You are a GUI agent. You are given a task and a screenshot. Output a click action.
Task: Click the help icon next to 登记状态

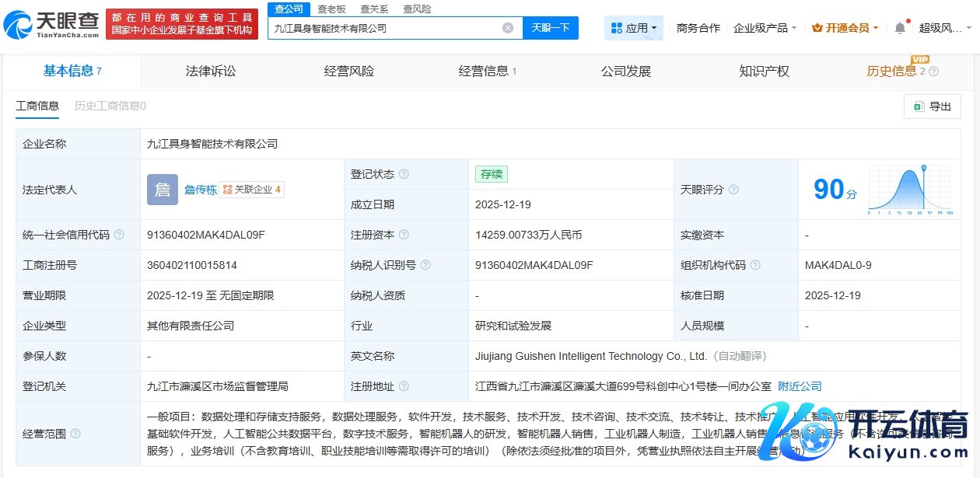[404, 174]
